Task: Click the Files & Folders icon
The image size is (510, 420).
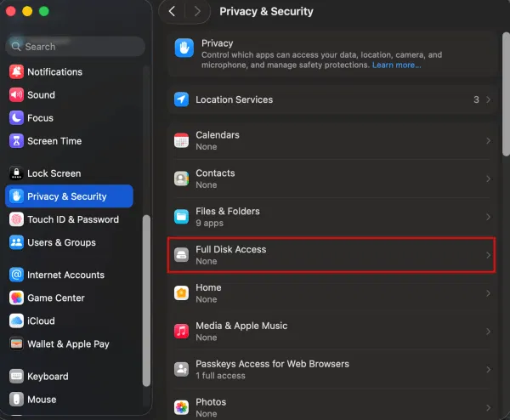Action: coord(181,217)
